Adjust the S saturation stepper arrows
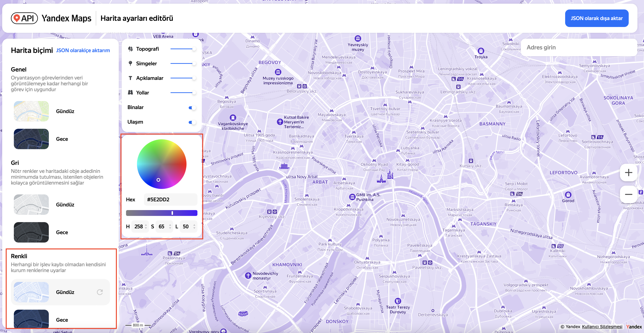Image resolution: width=644 pixels, height=333 pixels. 170,226
